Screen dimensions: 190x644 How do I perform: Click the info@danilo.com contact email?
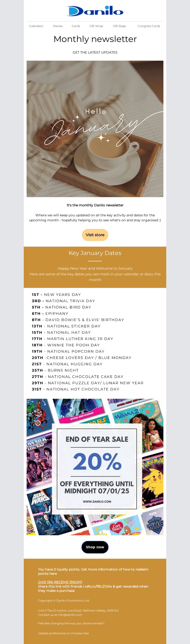[x=70, y=615]
